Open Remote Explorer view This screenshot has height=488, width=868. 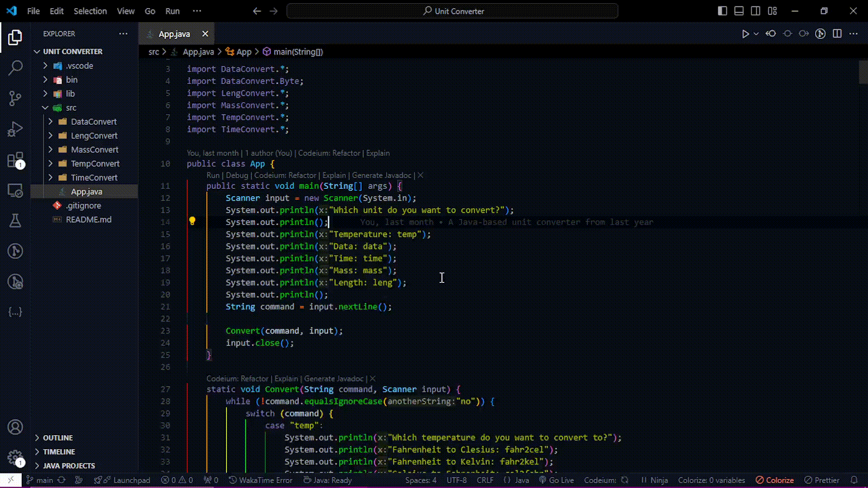pos(15,191)
